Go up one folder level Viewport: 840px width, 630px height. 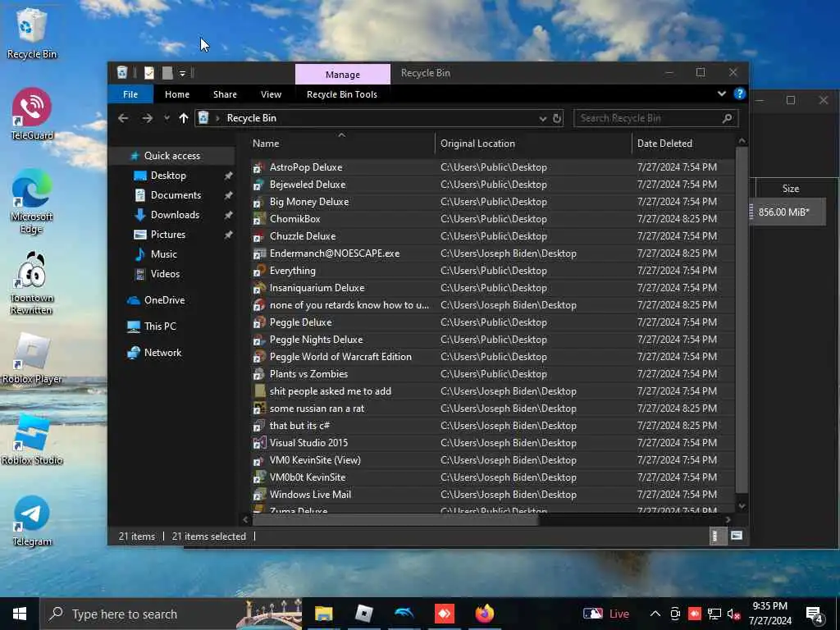pos(184,118)
